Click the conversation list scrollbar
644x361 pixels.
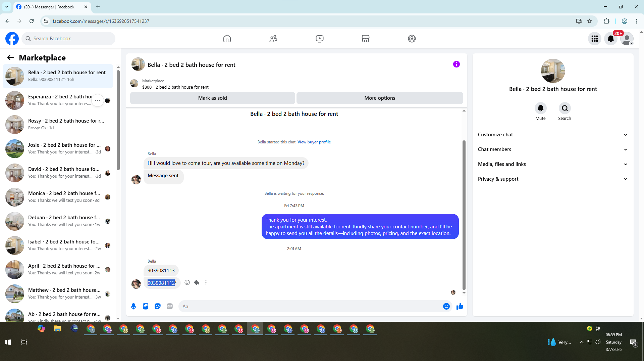point(118,121)
